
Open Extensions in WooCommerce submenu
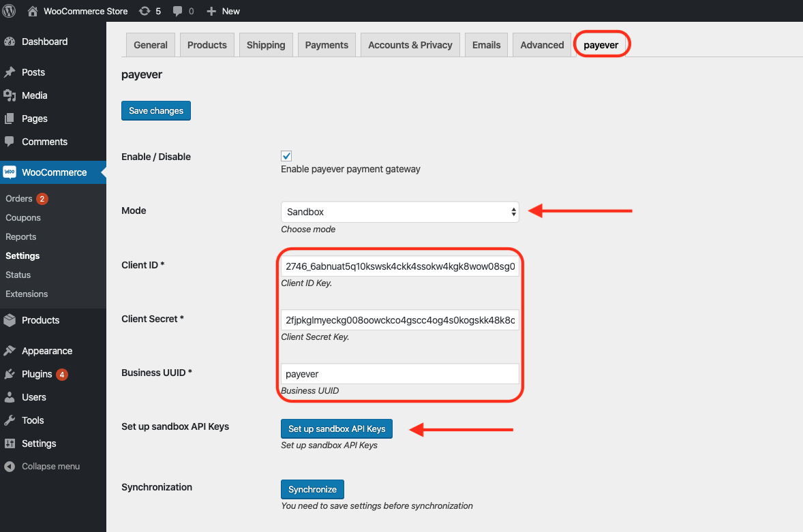(27, 294)
